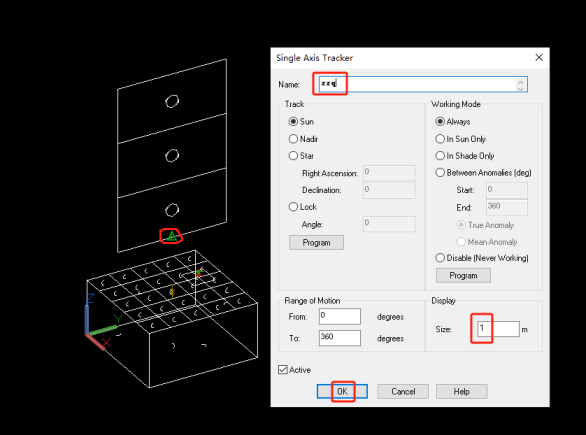Click the Name field scroll-up arrow
586x435 pixels.
point(521,81)
